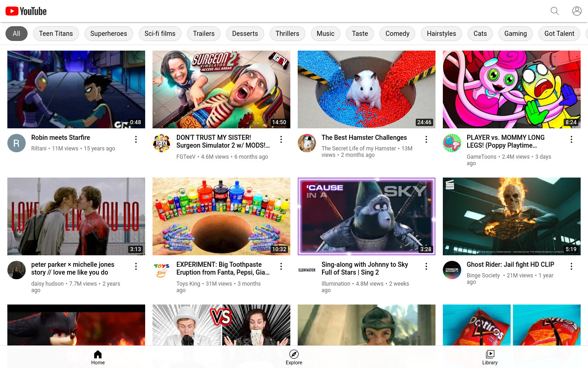Open title 'Ghost Rider: Jail fight HD CLIP'
This screenshot has height=368, width=588.
click(x=510, y=264)
